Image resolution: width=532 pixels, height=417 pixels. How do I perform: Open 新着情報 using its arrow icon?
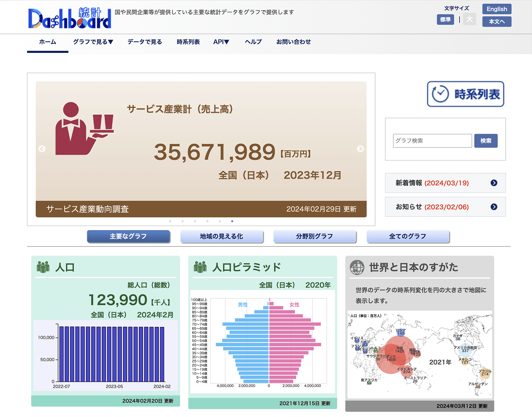click(494, 183)
